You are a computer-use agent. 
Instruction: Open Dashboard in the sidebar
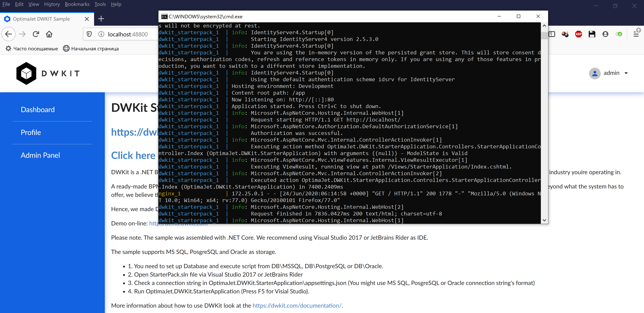click(x=38, y=110)
